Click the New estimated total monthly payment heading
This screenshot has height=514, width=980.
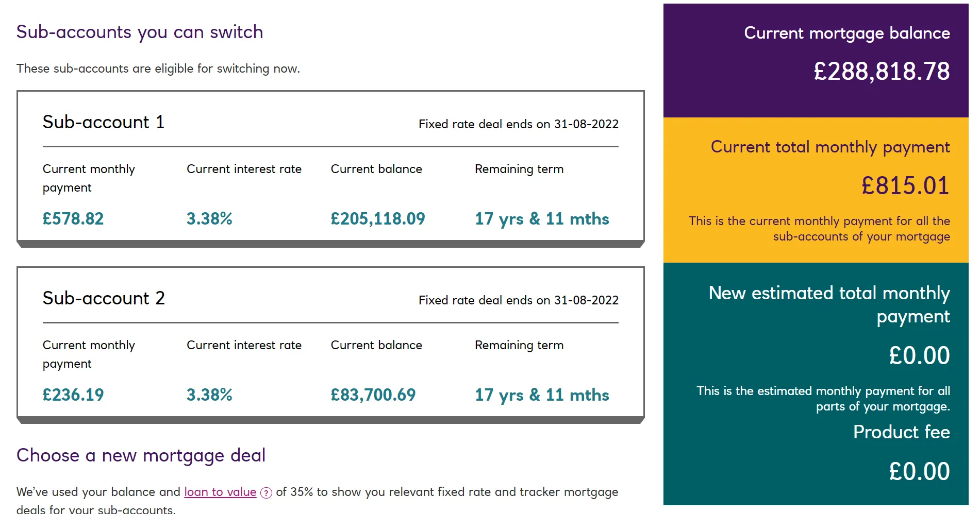[x=829, y=304]
